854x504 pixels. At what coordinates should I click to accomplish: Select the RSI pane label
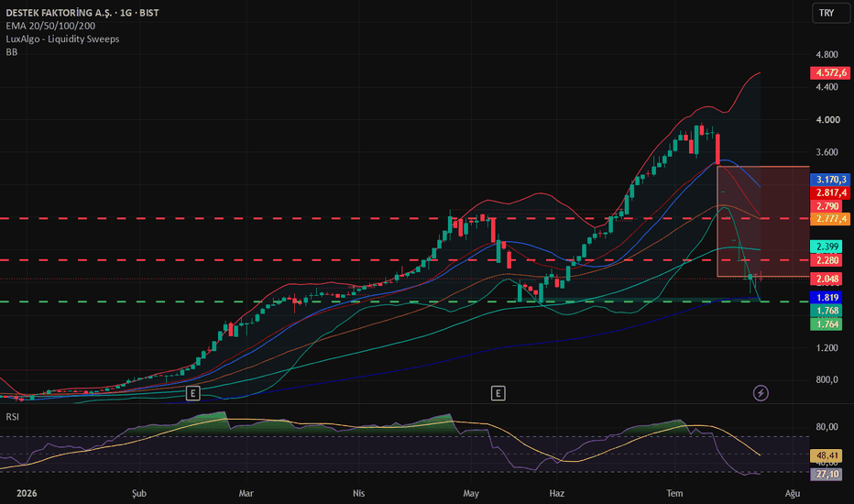(x=12, y=417)
